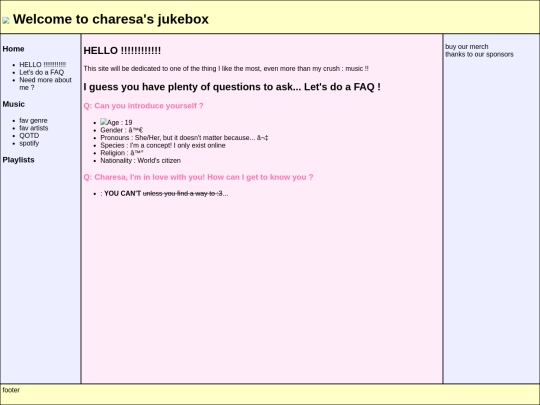
Task: Click the struck-through 'unless you find a way' text
Action: pos(182,194)
